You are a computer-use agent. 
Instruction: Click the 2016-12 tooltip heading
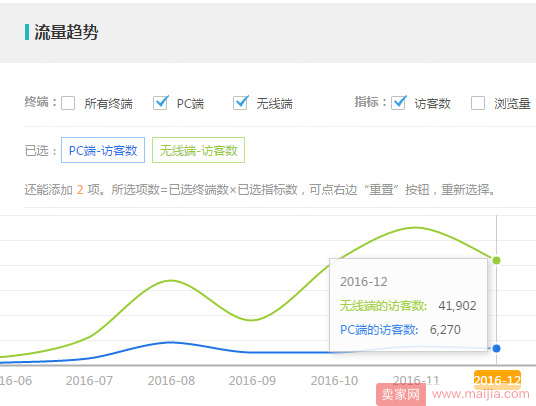(364, 282)
